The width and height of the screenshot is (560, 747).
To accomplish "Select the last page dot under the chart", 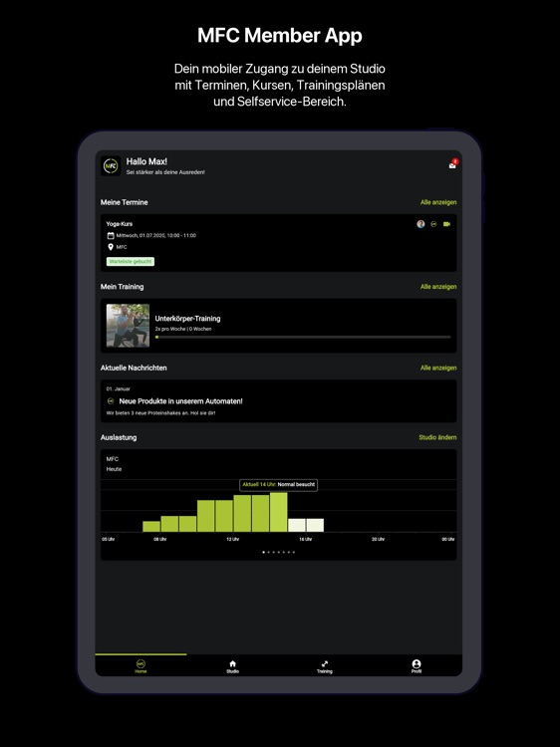I will click(x=294, y=552).
